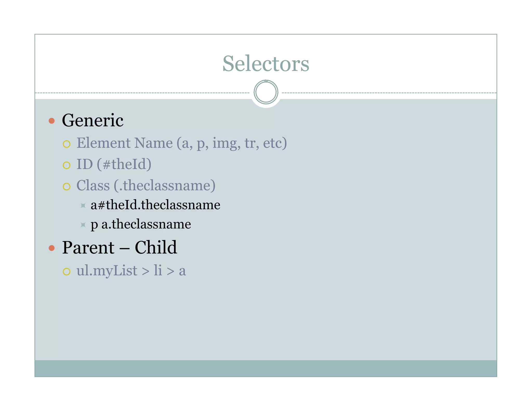
Task: Click the yellow ring bullet beside Element Name
Action: click(x=66, y=144)
